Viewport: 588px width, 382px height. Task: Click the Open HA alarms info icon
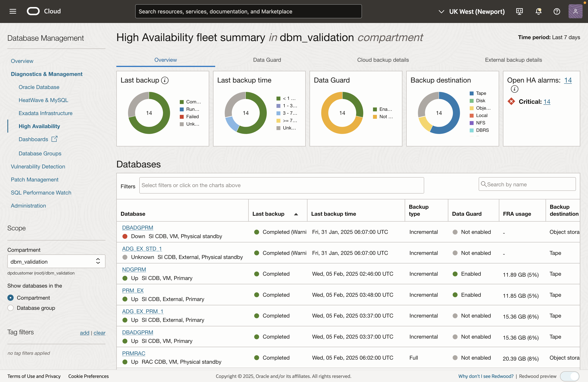pos(514,89)
